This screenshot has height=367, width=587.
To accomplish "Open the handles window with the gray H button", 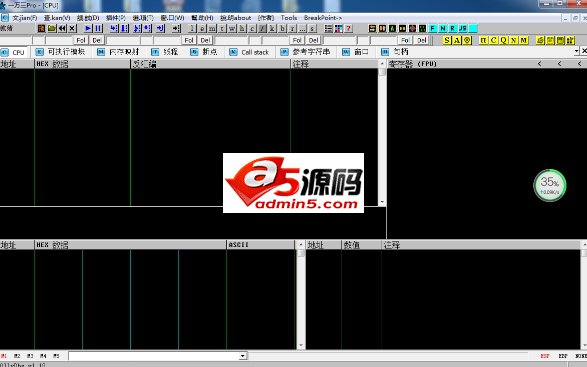I will [x=242, y=28].
